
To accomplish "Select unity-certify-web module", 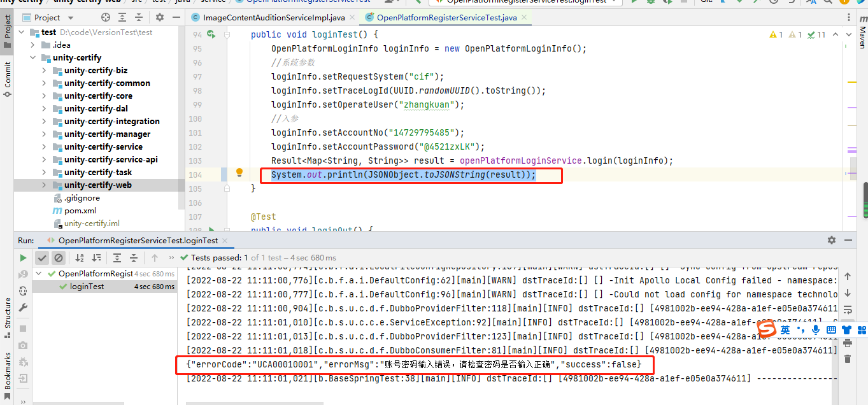I will tap(99, 185).
